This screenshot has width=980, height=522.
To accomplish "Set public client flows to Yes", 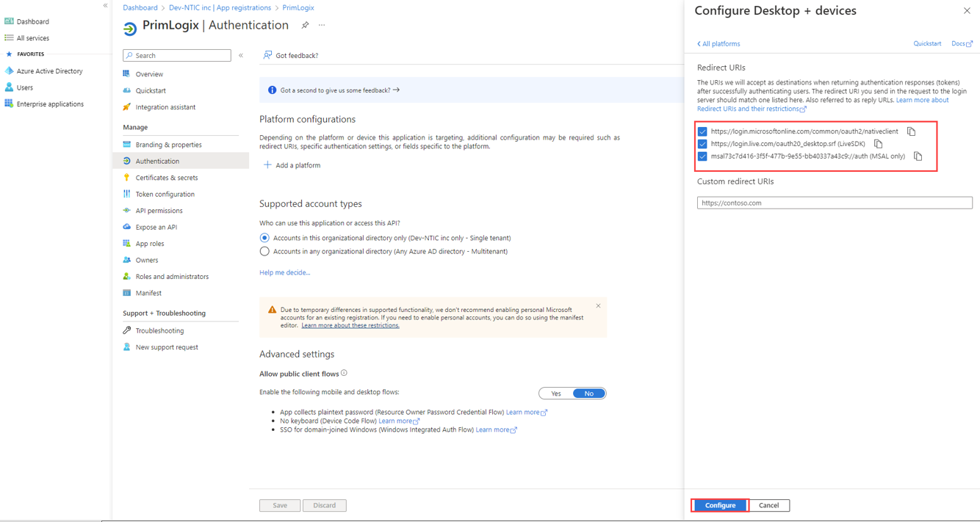I will [556, 394].
